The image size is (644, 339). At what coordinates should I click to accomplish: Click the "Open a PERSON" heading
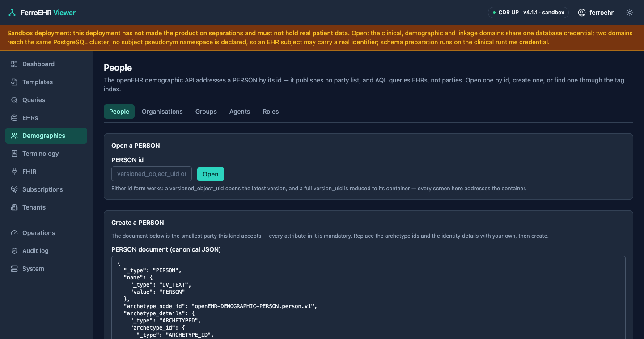pyautogui.click(x=136, y=146)
